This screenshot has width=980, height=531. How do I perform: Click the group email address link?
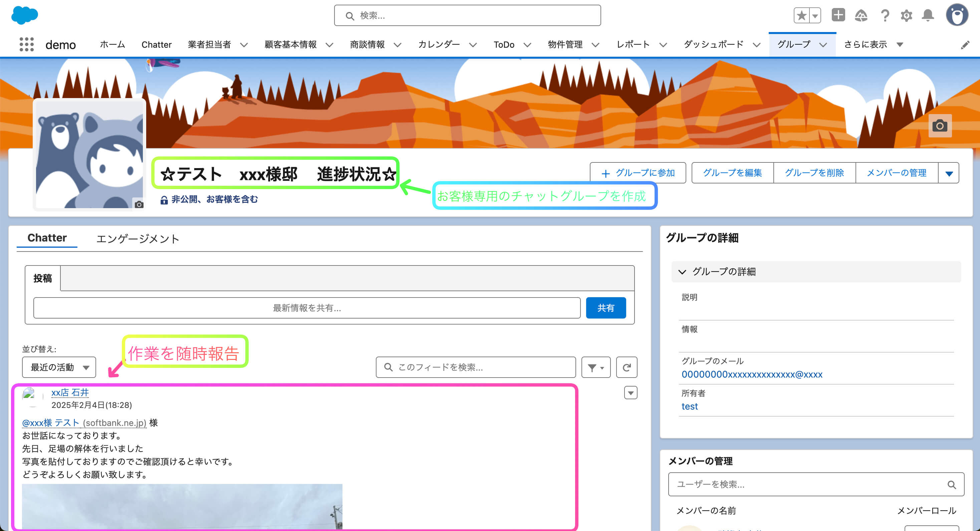click(x=752, y=374)
